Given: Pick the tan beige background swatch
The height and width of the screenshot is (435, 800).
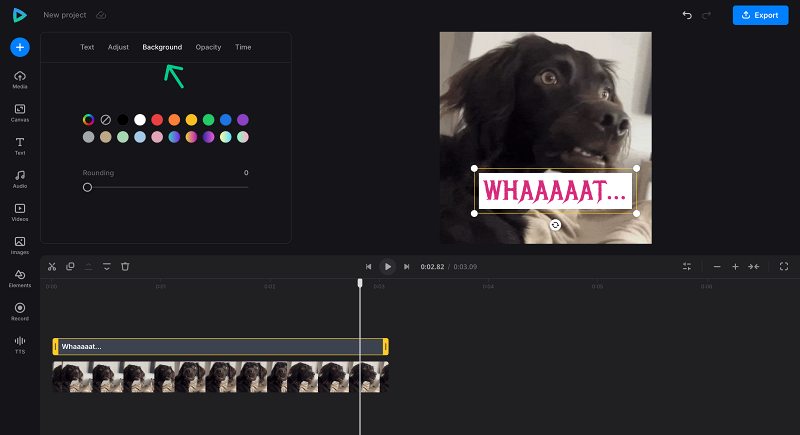Looking at the screenshot, I should (x=106, y=137).
